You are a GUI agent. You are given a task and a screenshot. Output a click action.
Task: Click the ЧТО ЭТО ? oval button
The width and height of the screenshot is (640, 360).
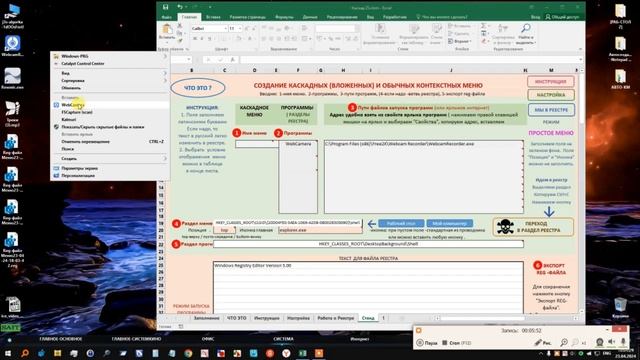(198, 88)
